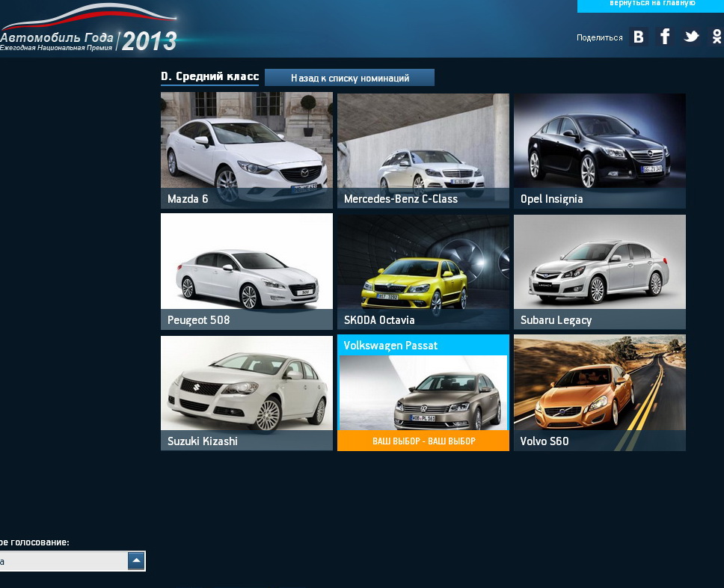724x588 pixels.
Task: Click the 'Volkswagen Passat' title bar
Action: 423,345
